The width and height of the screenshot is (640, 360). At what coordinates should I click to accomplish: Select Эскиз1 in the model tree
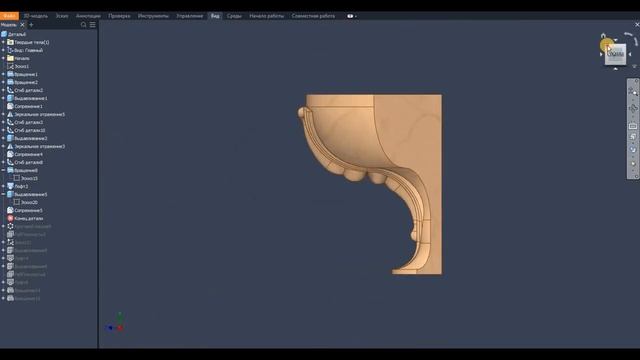tap(21, 66)
